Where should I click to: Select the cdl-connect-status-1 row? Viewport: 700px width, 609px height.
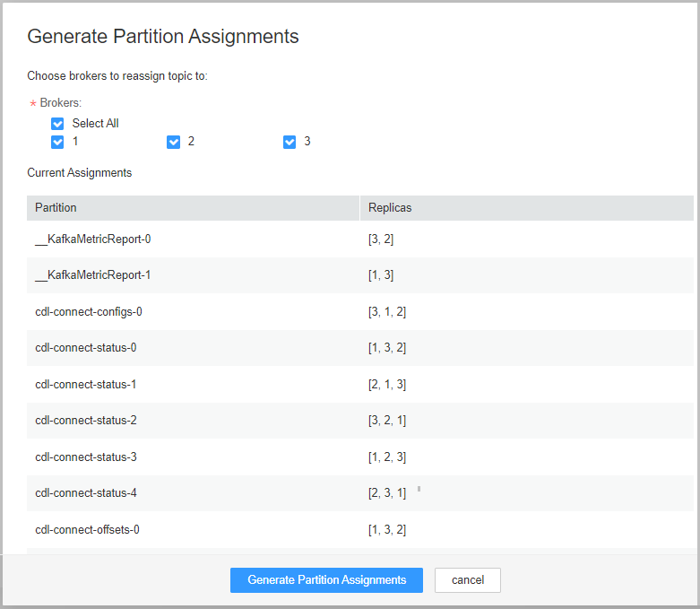[x=359, y=384]
